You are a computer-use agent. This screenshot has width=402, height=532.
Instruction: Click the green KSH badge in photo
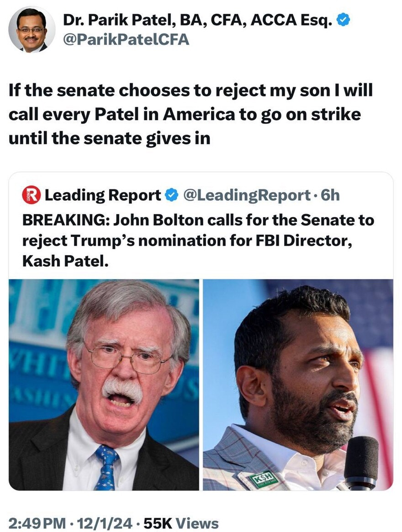[264, 479]
